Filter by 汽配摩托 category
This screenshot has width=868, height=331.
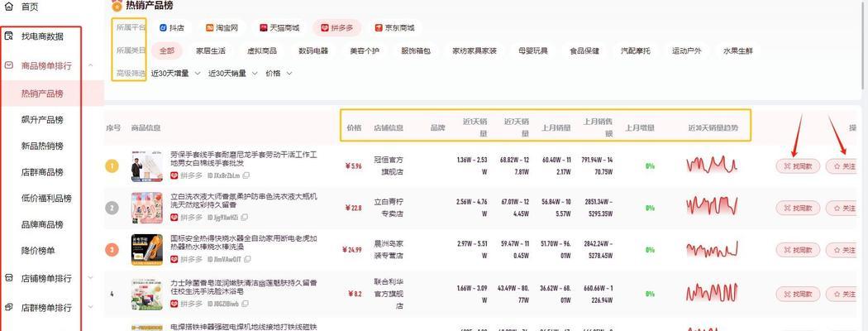pos(636,50)
